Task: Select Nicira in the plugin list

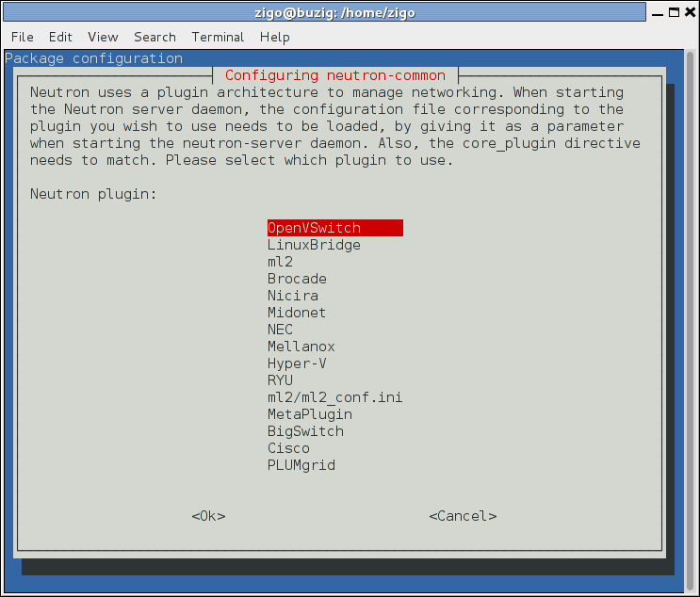Action: click(292, 296)
